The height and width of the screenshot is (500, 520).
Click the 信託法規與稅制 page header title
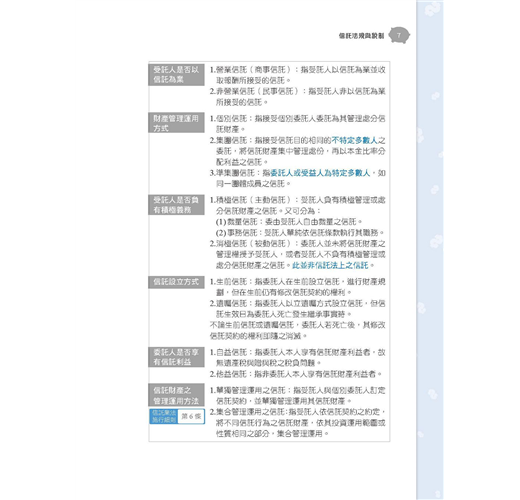[x=361, y=36]
